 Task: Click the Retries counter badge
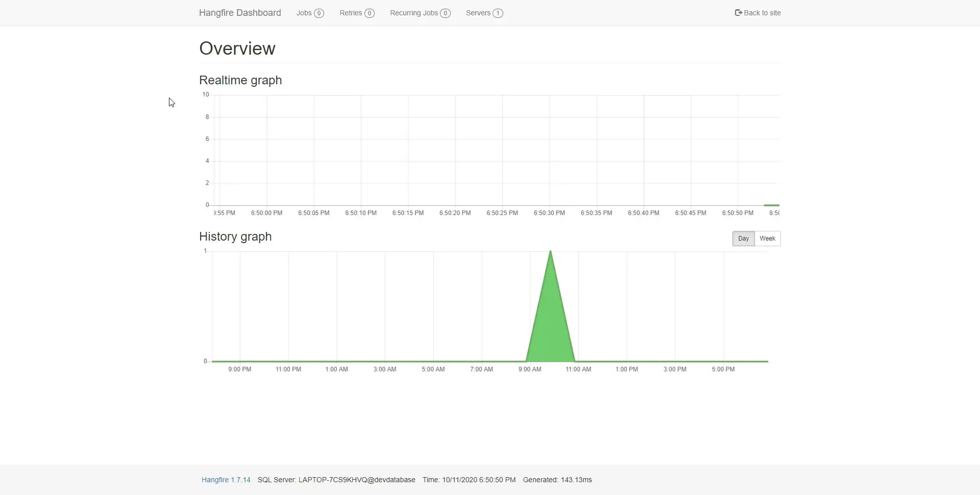(371, 13)
